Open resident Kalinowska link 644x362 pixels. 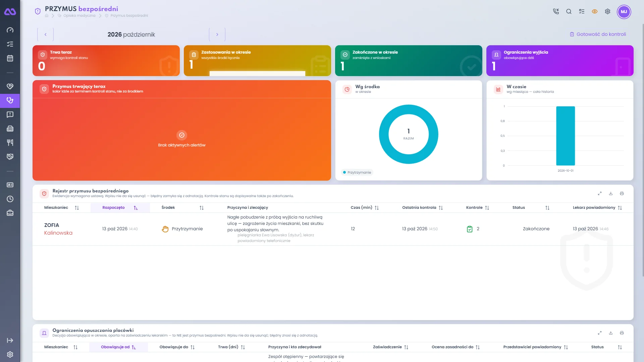tap(58, 233)
